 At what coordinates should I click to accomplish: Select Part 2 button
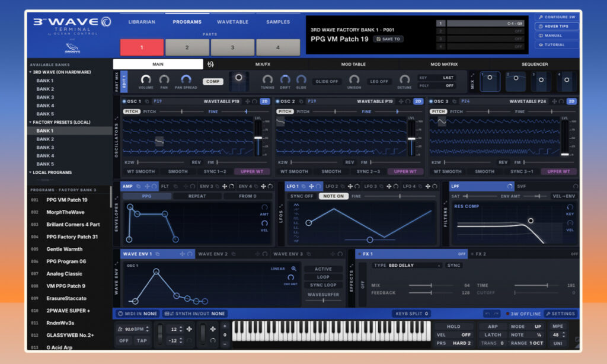click(x=187, y=47)
